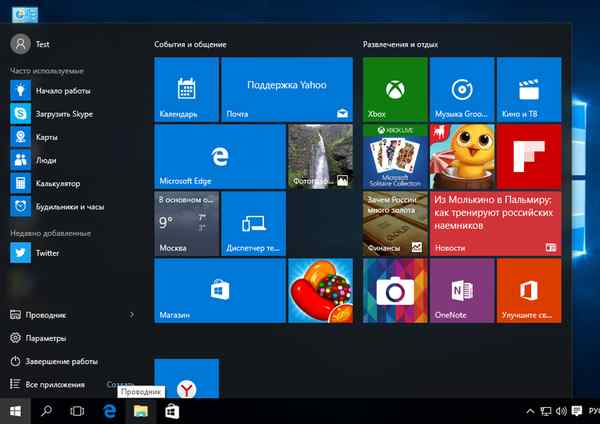Open the Xbox tile
600x424 pixels.
395,90
